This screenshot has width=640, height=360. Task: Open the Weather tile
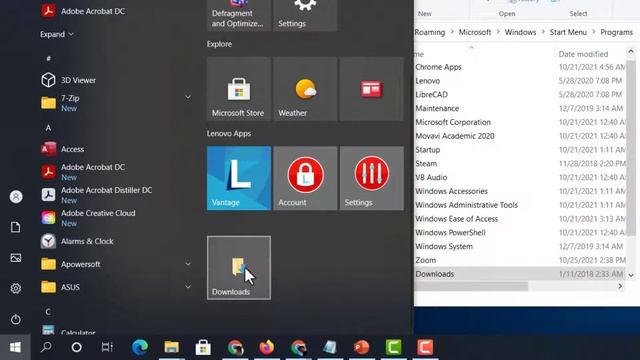[305, 89]
